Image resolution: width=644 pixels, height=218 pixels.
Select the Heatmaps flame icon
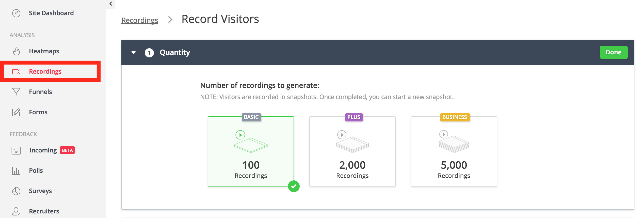click(x=16, y=51)
